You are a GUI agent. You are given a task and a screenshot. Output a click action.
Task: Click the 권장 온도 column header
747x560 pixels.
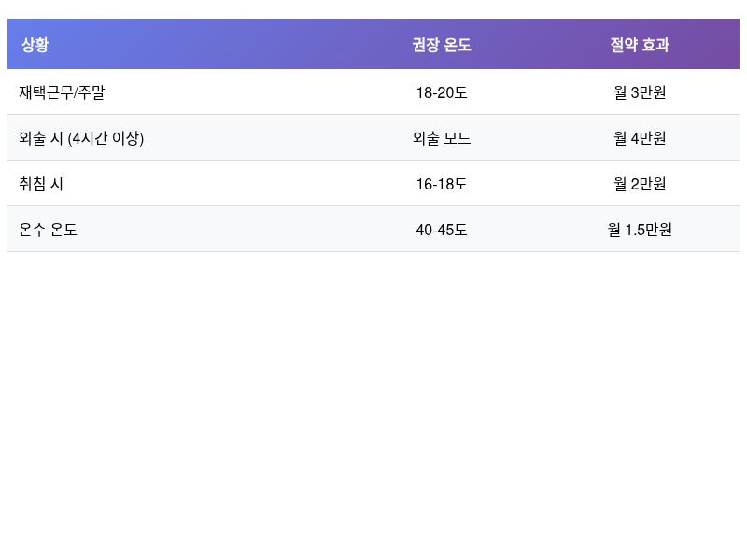(441, 44)
